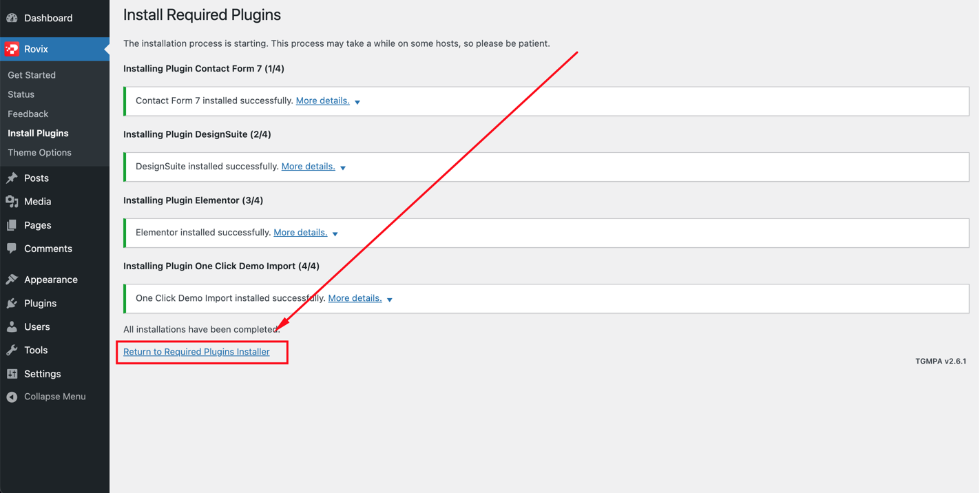This screenshot has width=980, height=493.
Task: Click 'Installing Plugin DesignSuite (2/4)' text
Action: coord(197,134)
